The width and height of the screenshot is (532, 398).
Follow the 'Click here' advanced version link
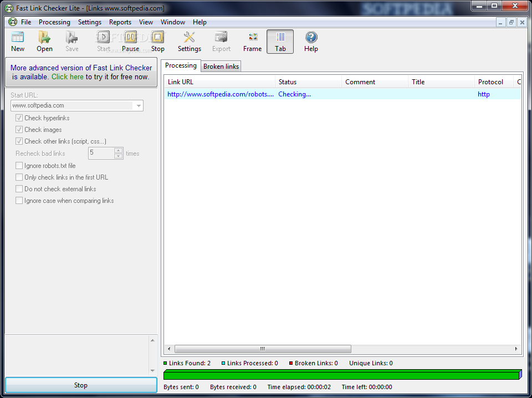(x=68, y=77)
